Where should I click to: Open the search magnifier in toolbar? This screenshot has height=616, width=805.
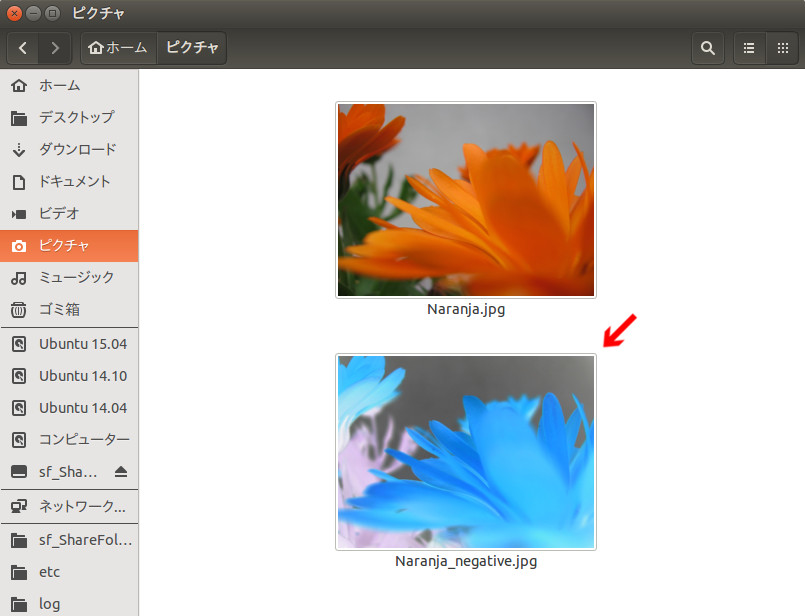click(x=707, y=48)
